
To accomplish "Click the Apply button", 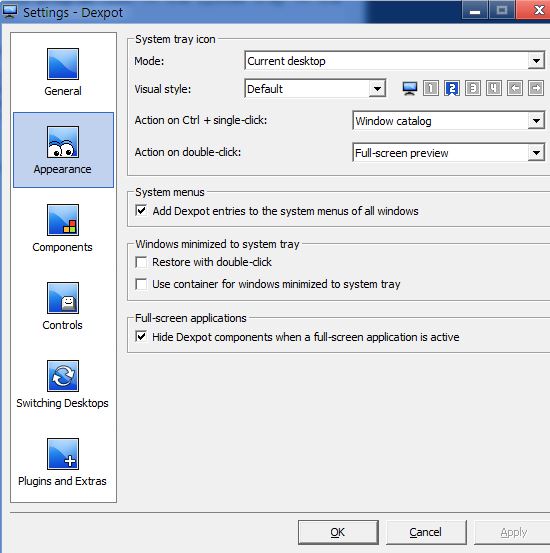I will (513, 532).
